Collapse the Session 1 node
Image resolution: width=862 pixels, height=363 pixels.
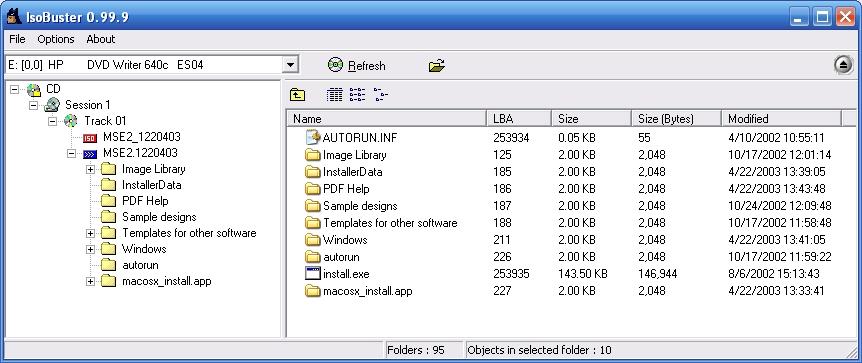[34, 105]
